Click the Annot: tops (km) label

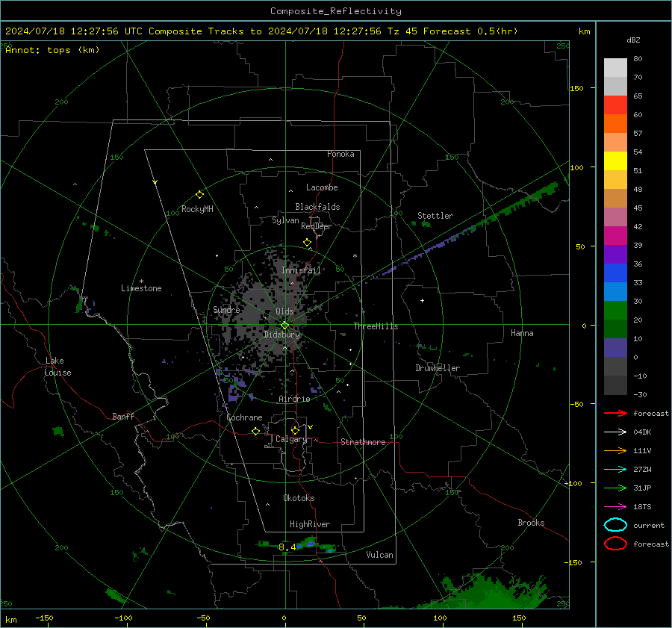tap(52, 50)
